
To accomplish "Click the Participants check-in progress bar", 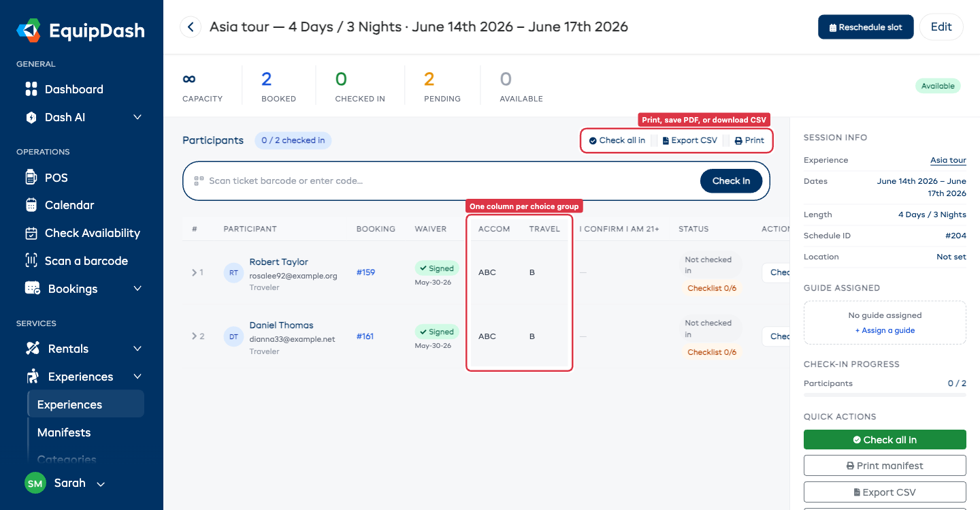I will pyautogui.click(x=885, y=395).
